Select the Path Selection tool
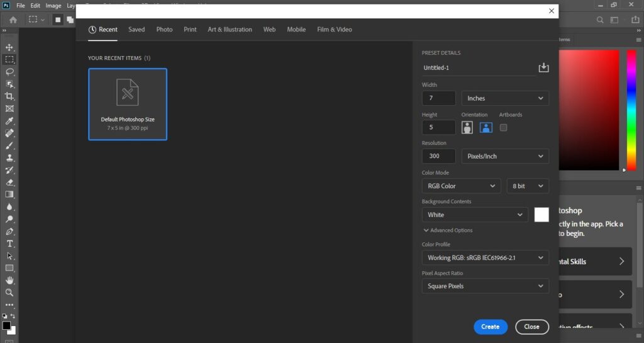 click(9, 256)
